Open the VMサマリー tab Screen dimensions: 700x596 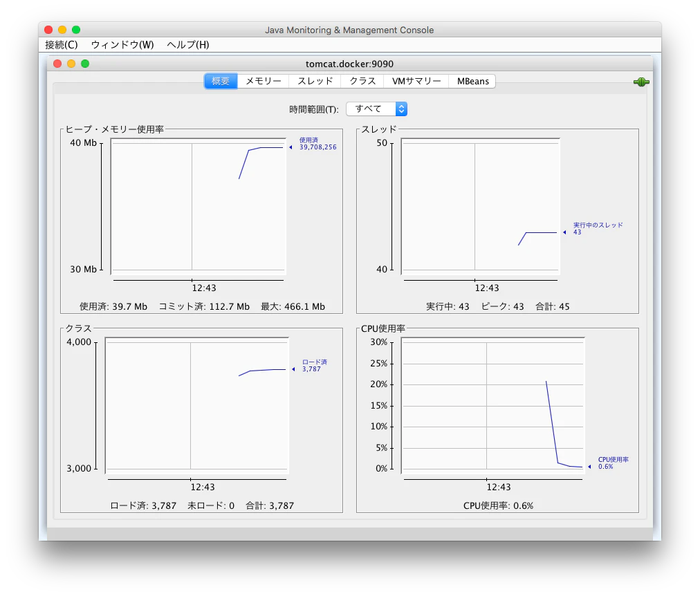point(416,81)
